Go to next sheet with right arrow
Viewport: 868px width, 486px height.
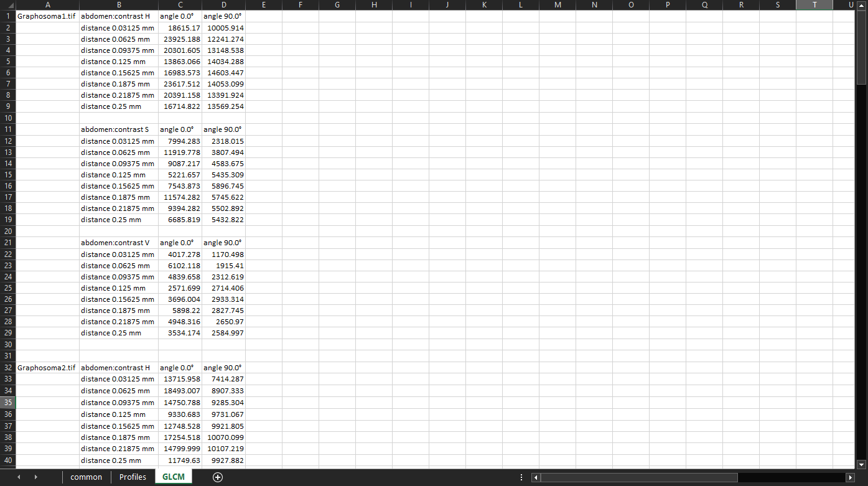(x=36, y=477)
